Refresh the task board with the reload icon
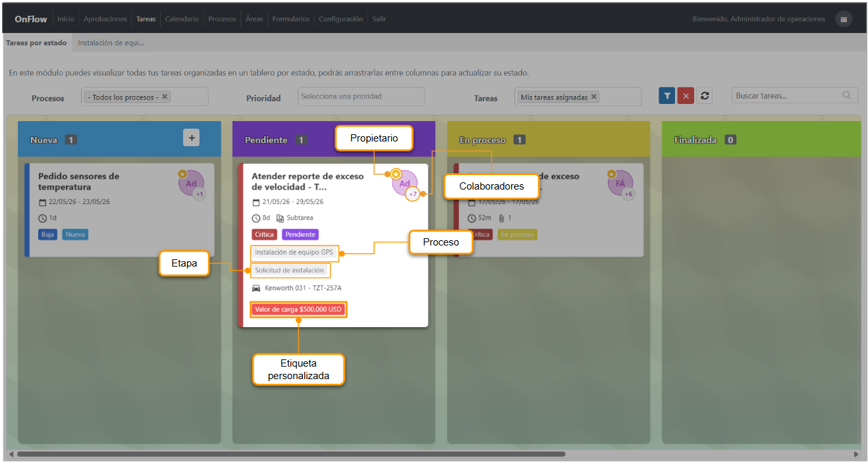This screenshot has width=868, height=466. [705, 95]
